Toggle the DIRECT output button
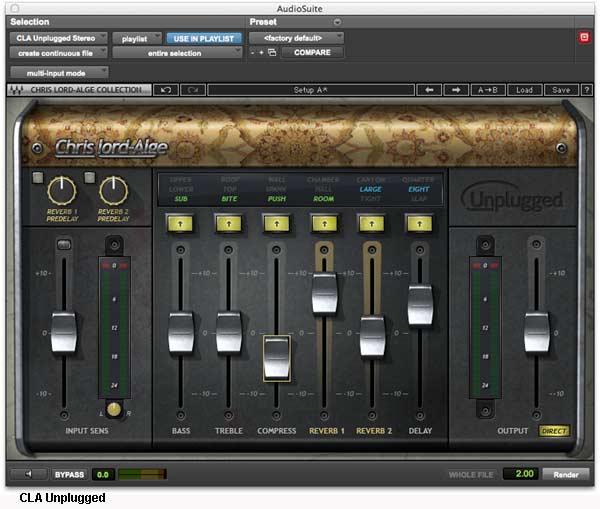The height and width of the screenshot is (509, 600). click(554, 431)
